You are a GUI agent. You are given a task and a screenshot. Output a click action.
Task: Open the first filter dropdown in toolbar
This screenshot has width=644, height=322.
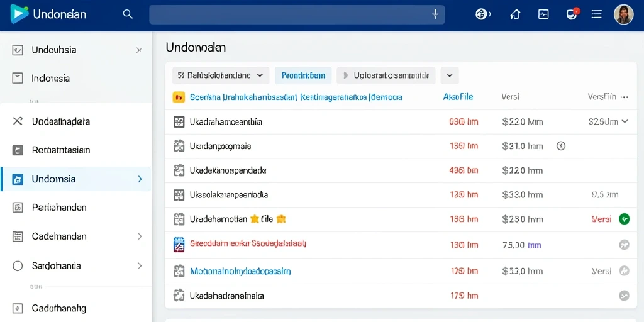click(221, 75)
